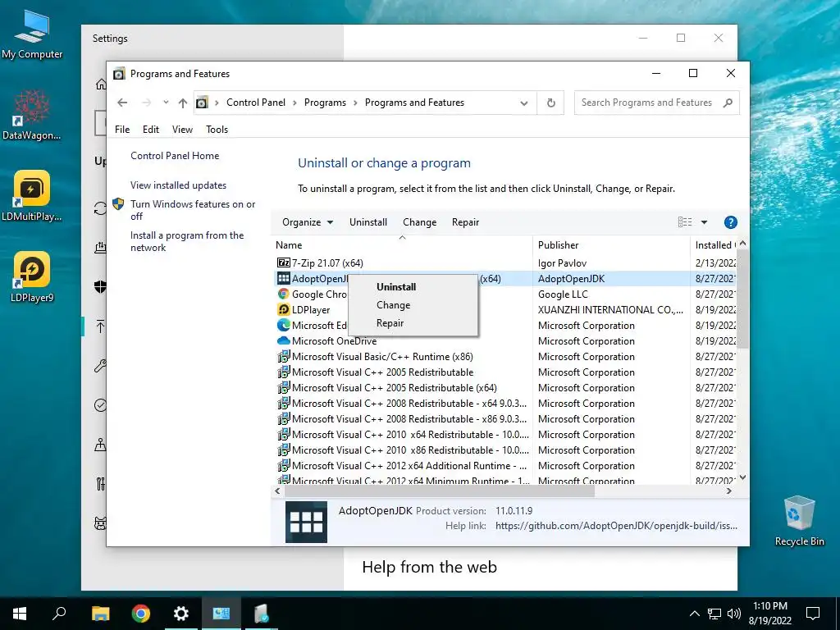
Task: Click the volume speaker icon in system tray
Action: (734, 614)
